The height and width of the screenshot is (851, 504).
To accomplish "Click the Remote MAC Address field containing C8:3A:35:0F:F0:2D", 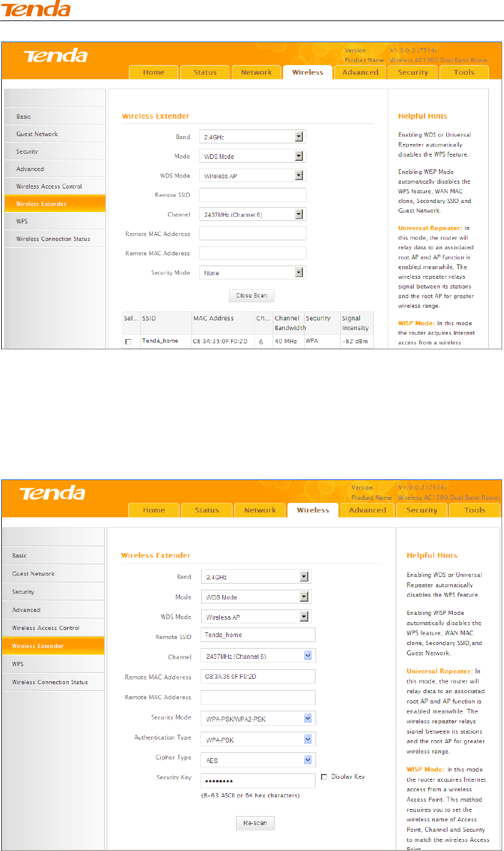I will pyautogui.click(x=258, y=676).
